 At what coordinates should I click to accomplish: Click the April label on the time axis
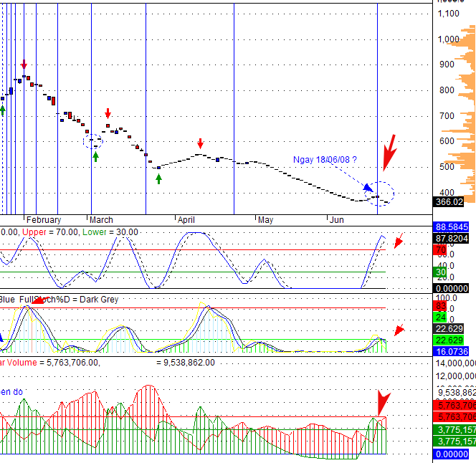[x=187, y=220]
